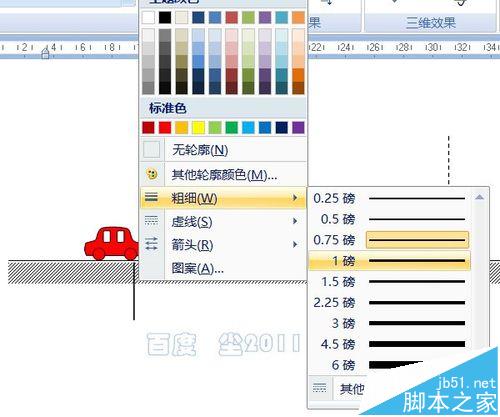Viewport: 500px width, 417px height.
Task: Pick the yellow standard color swatch
Action: point(198,127)
